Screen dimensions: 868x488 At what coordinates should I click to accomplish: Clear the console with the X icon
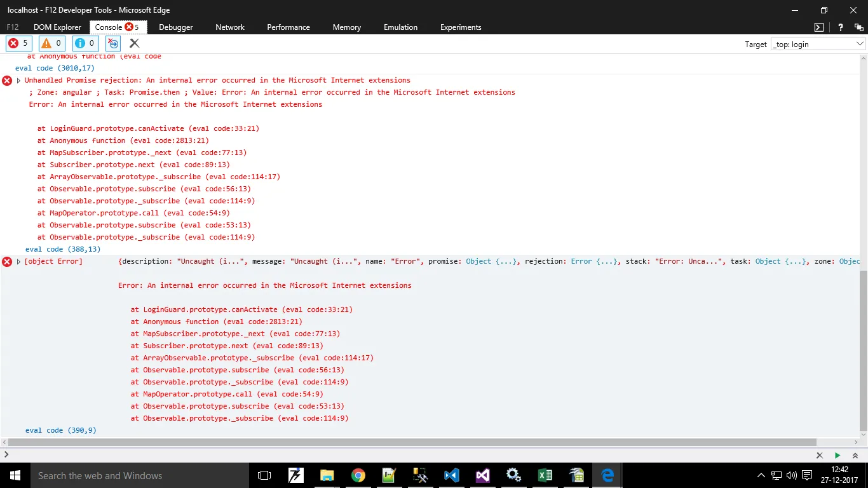click(x=134, y=43)
